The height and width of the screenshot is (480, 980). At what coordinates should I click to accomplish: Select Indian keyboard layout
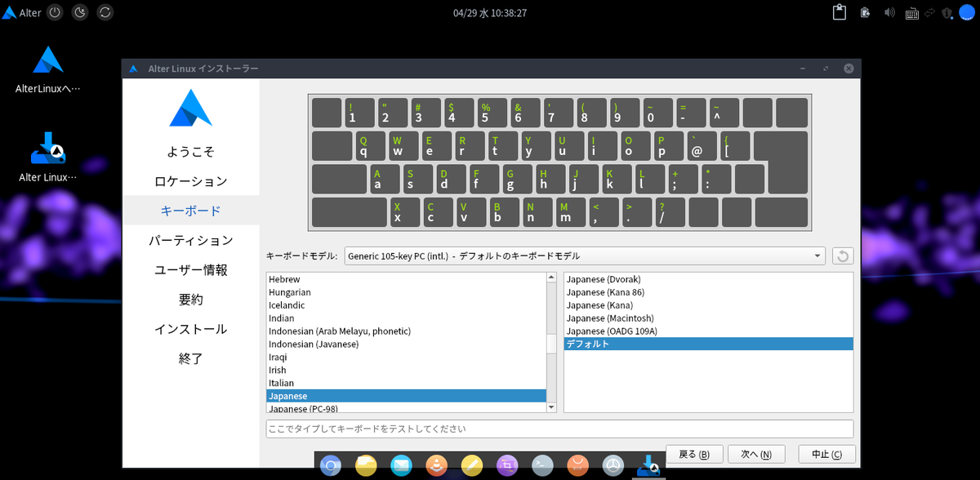coord(406,318)
